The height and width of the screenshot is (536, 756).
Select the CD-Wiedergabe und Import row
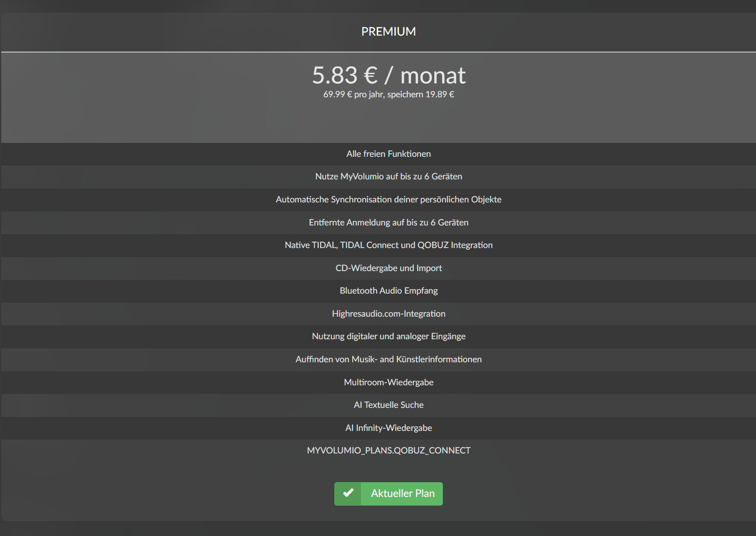(379, 268)
